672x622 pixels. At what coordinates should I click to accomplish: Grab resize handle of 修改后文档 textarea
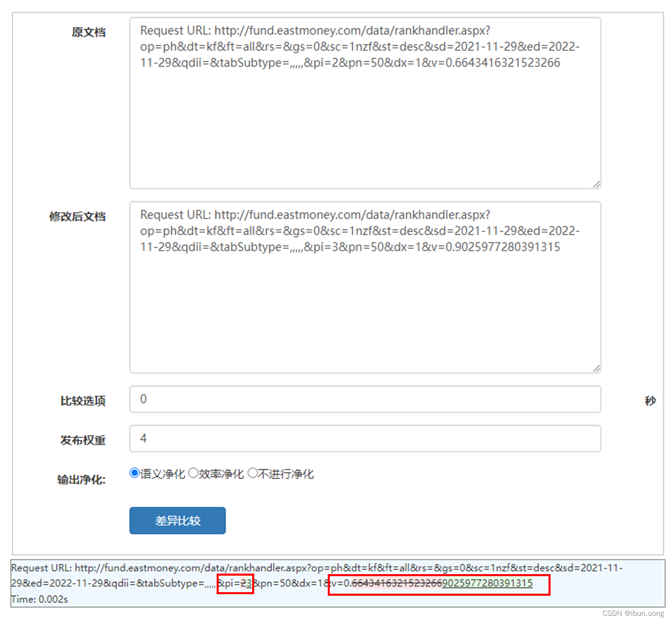pos(596,369)
